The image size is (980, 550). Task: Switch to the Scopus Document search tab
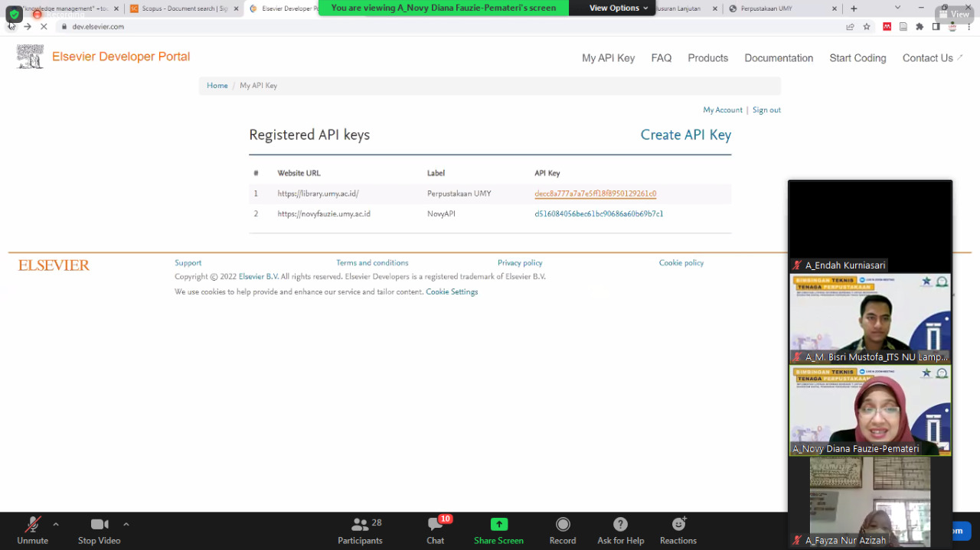(184, 8)
